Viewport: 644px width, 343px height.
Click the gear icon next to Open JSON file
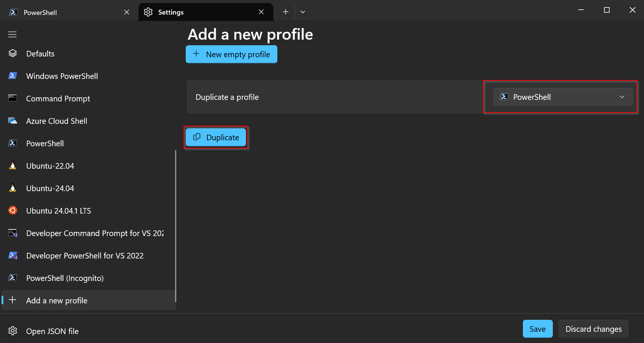tap(13, 331)
